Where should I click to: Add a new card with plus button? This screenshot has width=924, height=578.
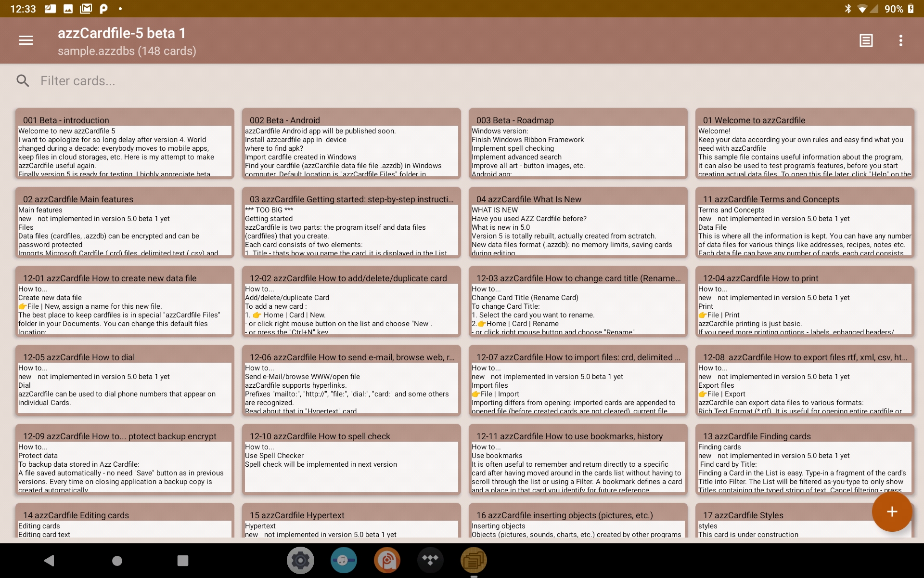892,512
